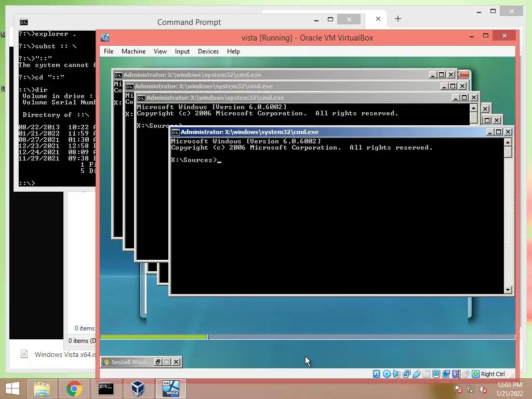The image size is (532, 399).
Task: Open the View menu in VirtualBox
Action: (160, 51)
